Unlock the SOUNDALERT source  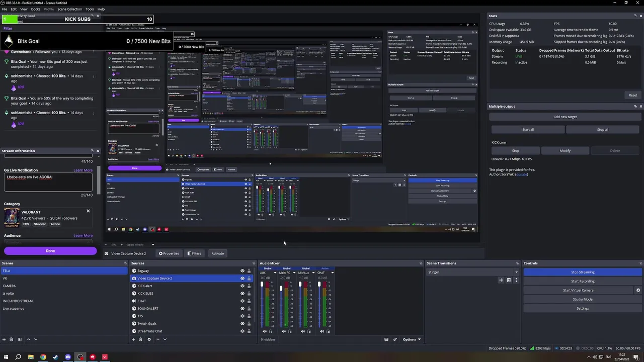[249, 309]
